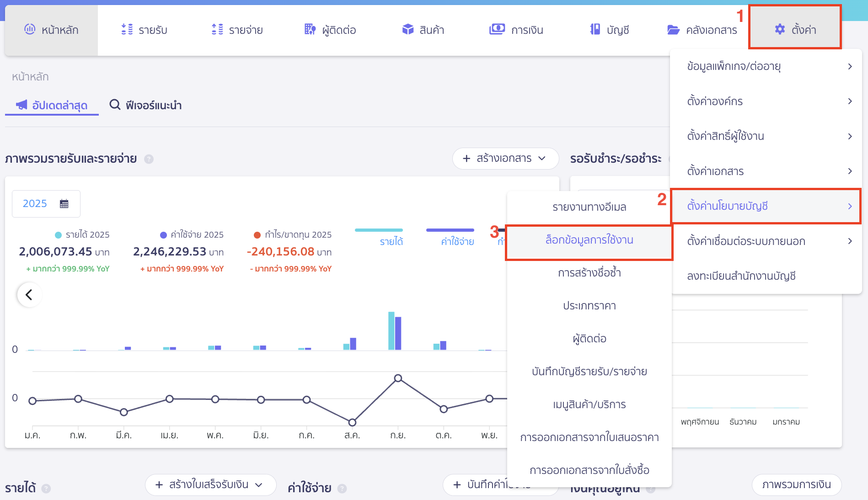Select ล็อกข้อมูลการใช้งาน menu entry

(x=589, y=239)
